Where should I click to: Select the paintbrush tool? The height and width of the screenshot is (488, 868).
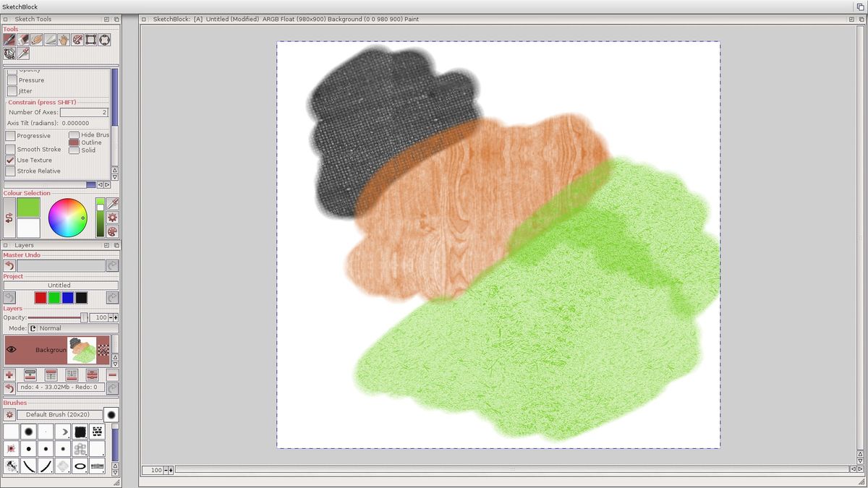(9, 40)
